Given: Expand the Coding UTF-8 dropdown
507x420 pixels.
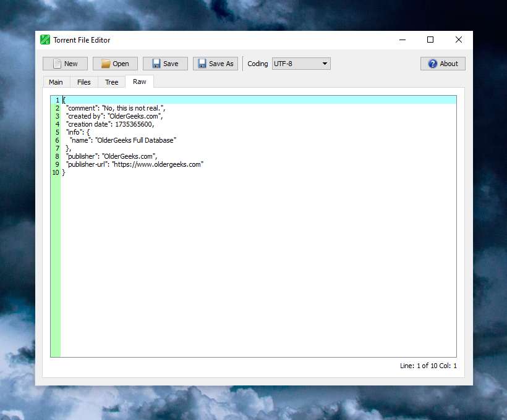Looking at the screenshot, I should tap(301, 64).
